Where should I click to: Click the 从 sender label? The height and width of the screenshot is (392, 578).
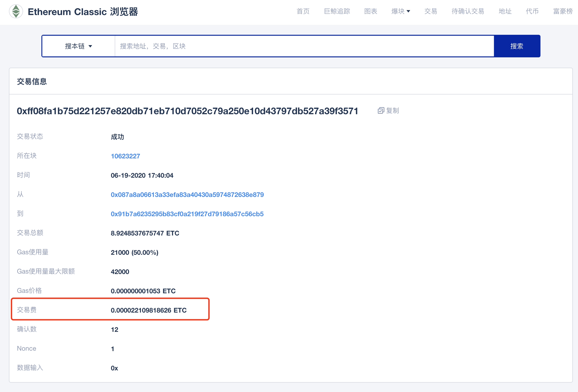click(x=20, y=194)
